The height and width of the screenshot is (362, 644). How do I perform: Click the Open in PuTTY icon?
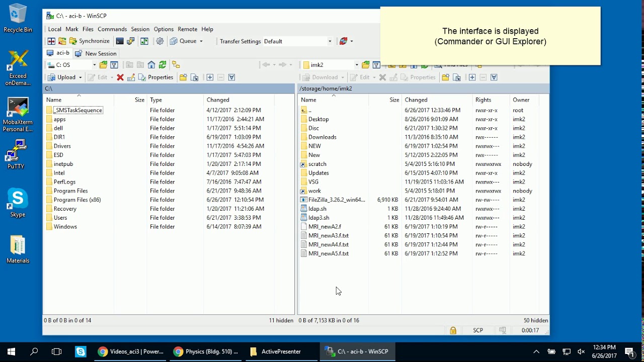coord(131,41)
